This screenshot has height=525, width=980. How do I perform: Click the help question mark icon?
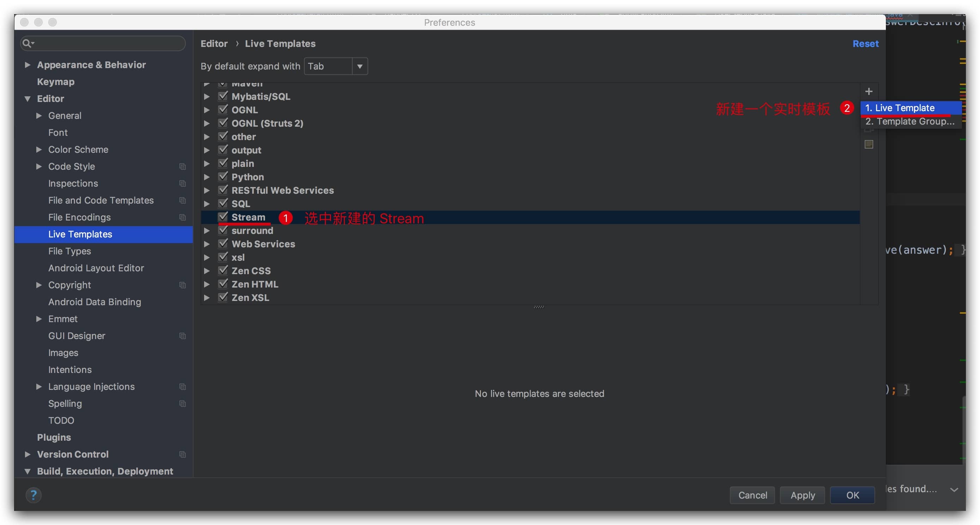(33, 495)
